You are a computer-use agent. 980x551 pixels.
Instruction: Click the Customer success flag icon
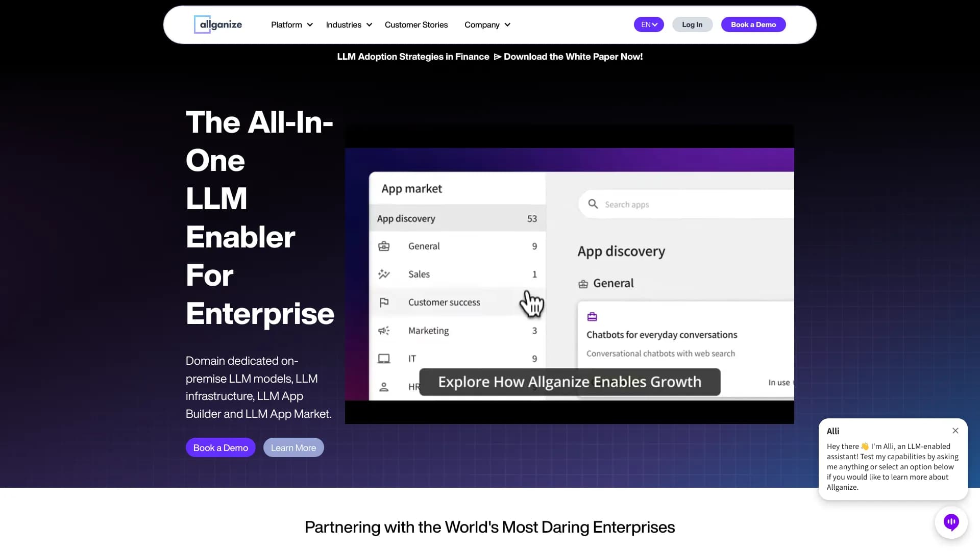point(384,302)
